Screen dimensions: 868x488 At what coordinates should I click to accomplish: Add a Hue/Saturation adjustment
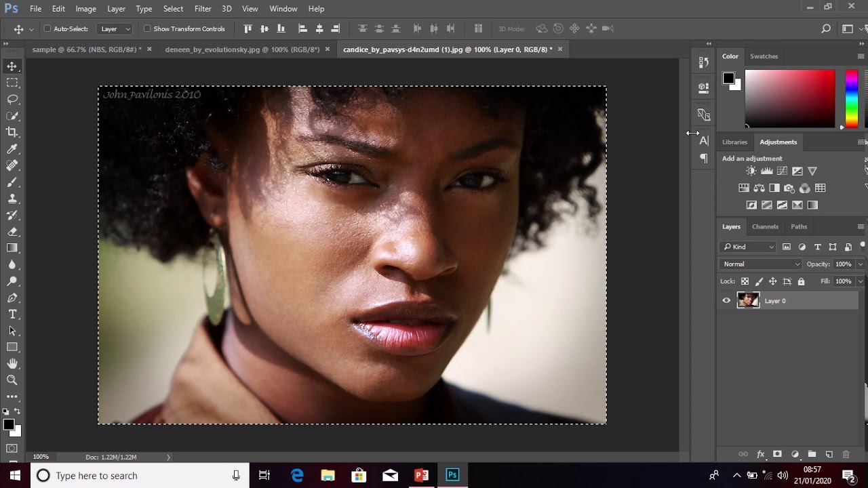click(x=743, y=188)
